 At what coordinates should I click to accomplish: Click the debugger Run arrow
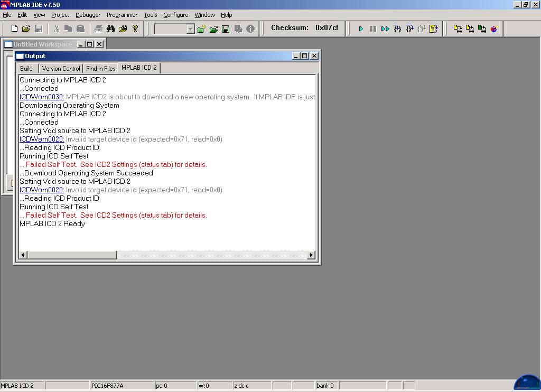[x=361, y=29]
